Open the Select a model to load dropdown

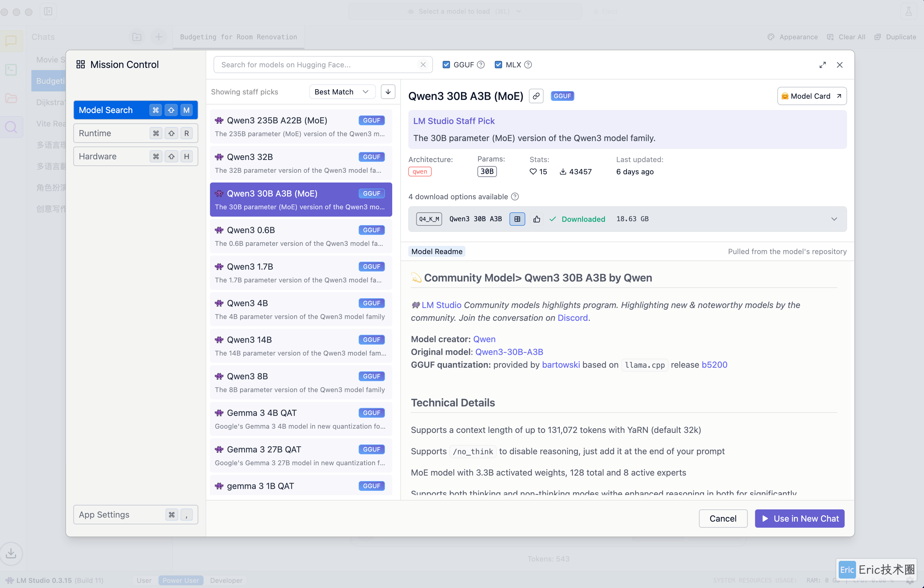(464, 11)
